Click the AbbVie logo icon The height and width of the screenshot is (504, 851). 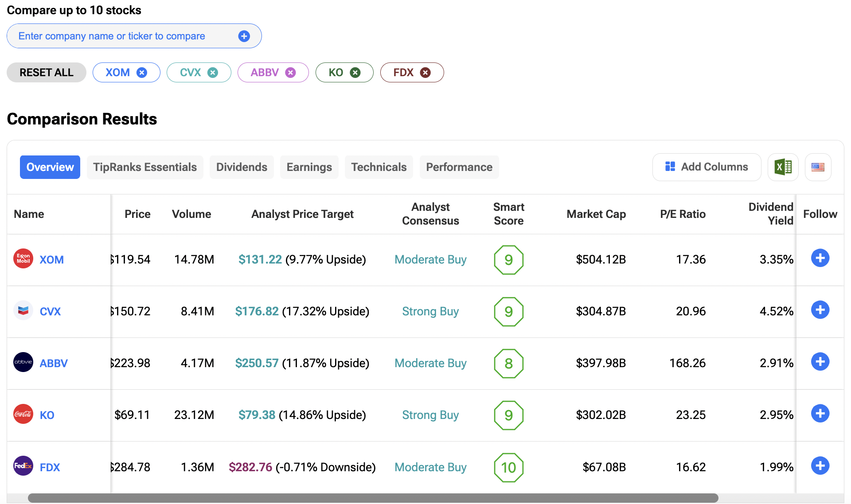tap(23, 362)
